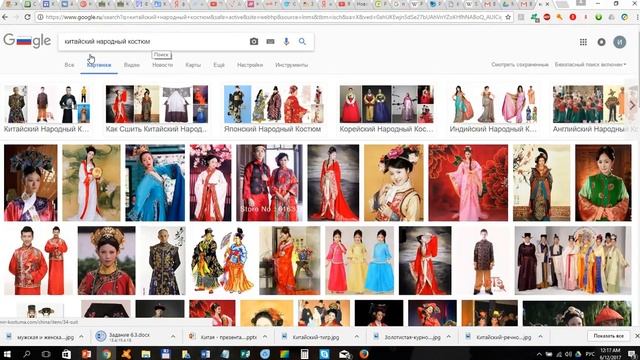Open the on-screen keyboard icon in search box
The width and height of the screenshot is (640, 360).
(270, 42)
